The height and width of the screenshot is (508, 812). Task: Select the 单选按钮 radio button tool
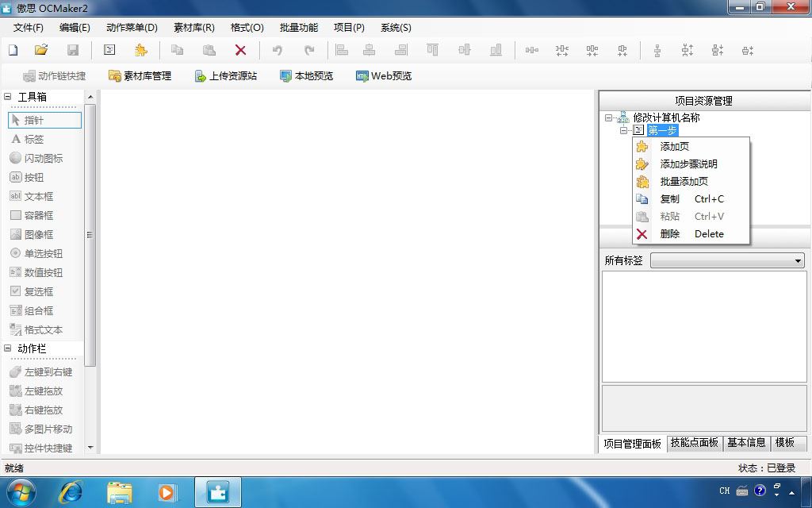click(x=45, y=253)
